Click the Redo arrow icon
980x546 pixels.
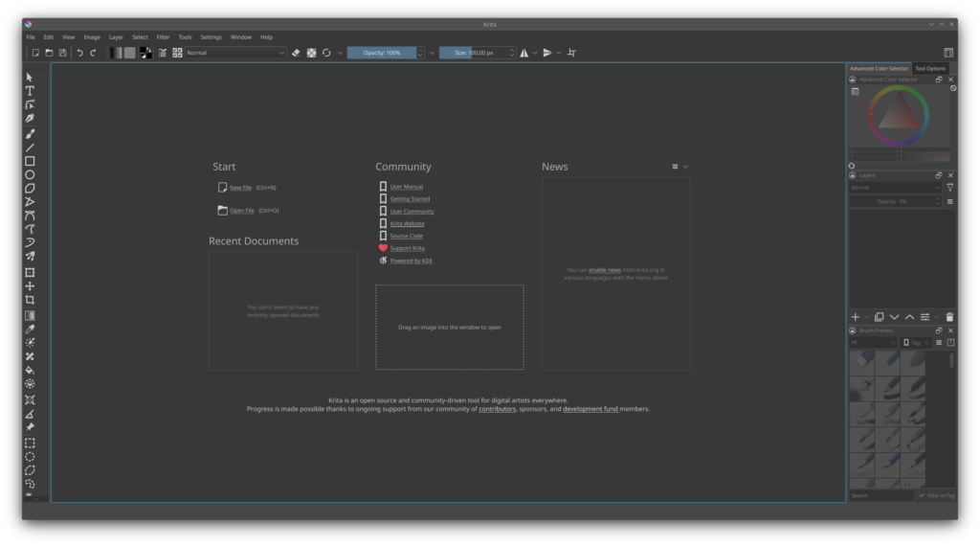click(x=93, y=53)
